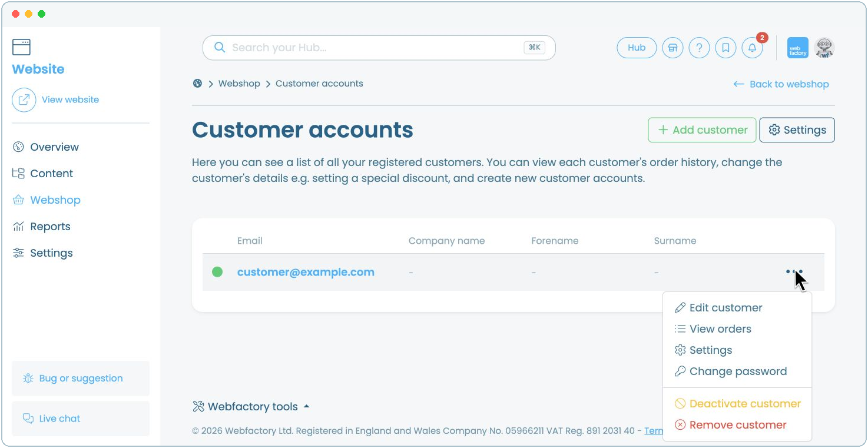
Task: Click the shop storefront icon in header
Action: [672, 48]
